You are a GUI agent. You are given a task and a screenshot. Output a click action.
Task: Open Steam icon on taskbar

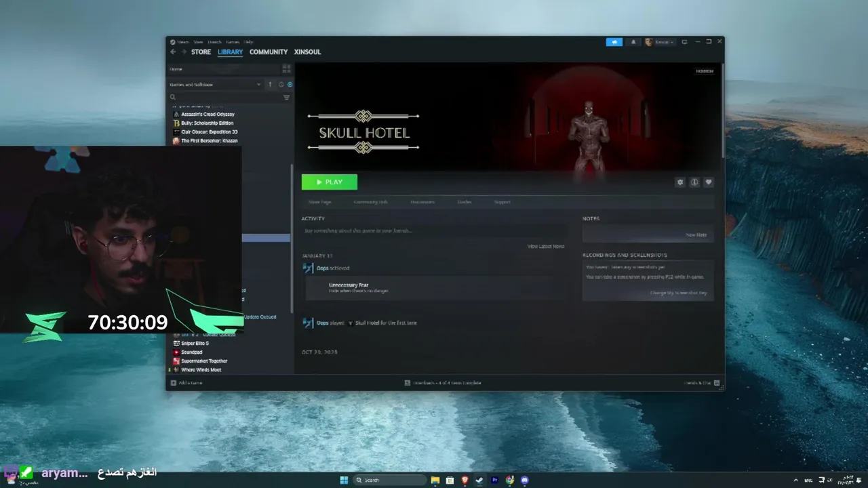480,481
